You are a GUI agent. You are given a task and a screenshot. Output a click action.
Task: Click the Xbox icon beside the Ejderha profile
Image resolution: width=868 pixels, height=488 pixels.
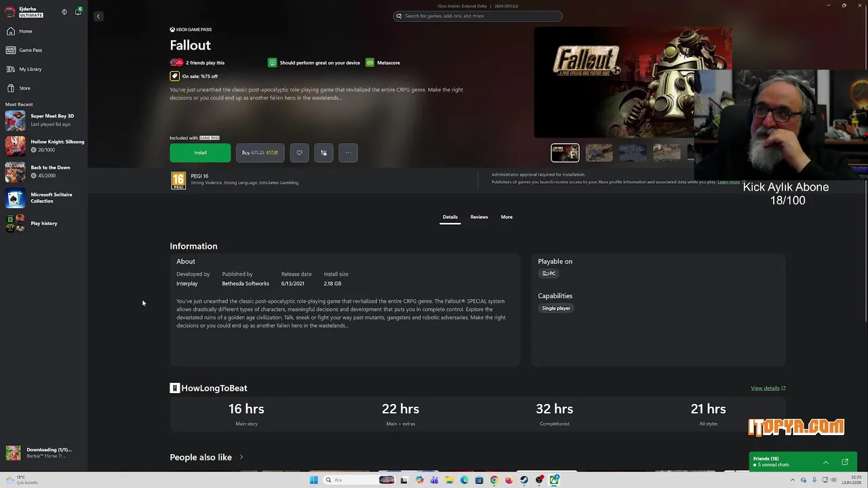[x=64, y=12]
